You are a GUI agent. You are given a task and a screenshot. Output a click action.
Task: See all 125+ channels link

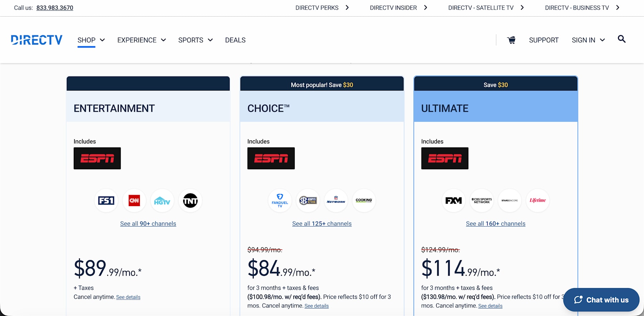click(322, 224)
